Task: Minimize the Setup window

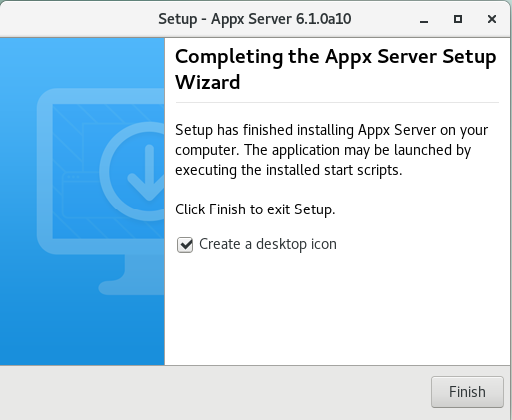Action: pyautogui.click(x=424, y=20)
